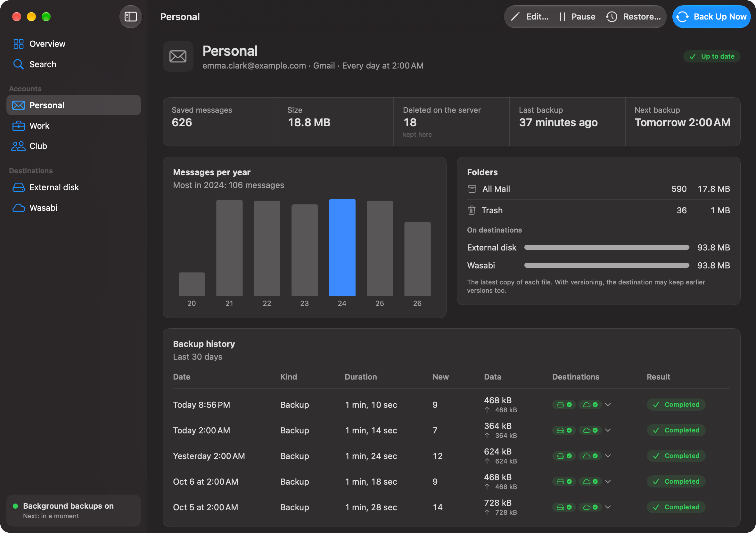Start a backup with Back Up Now
Image resolution: width=756 pixels, height=533 pixels.
711,16
